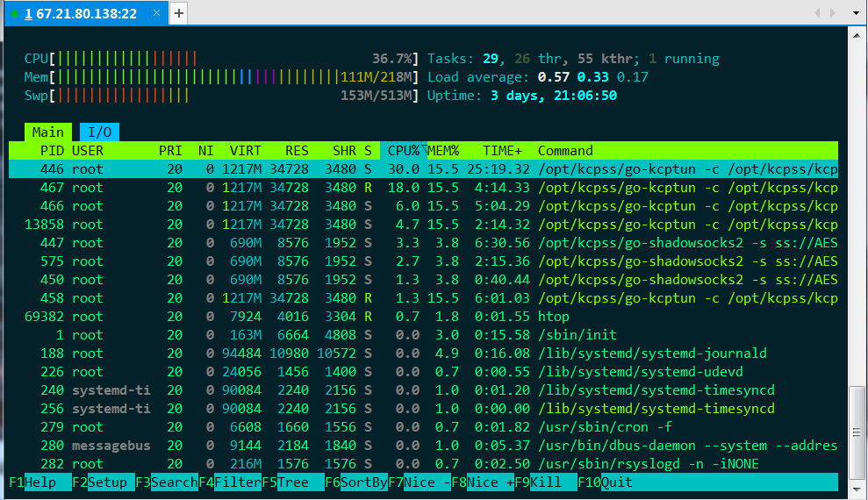Sort by CPU% column header
Image resolution: width=868 pixels, height=500 pixels.
pyautogui.click(x=404, y=151)
